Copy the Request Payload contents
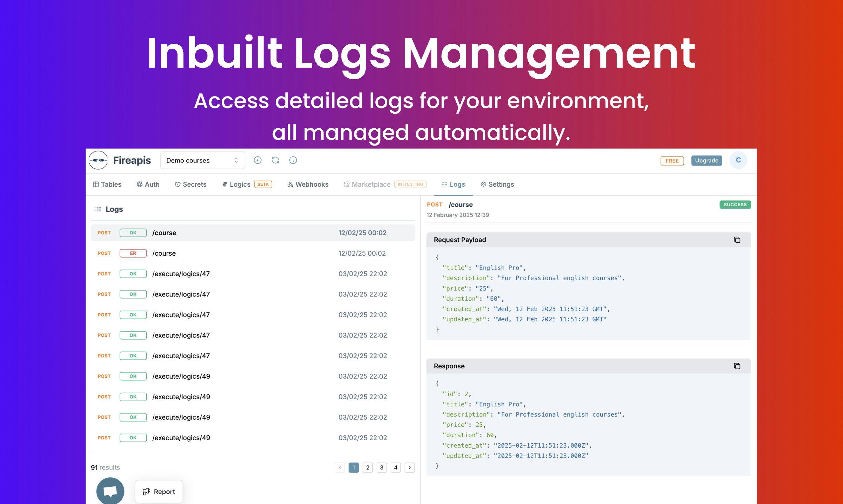843x504 pixels. [x=736, y=240]
